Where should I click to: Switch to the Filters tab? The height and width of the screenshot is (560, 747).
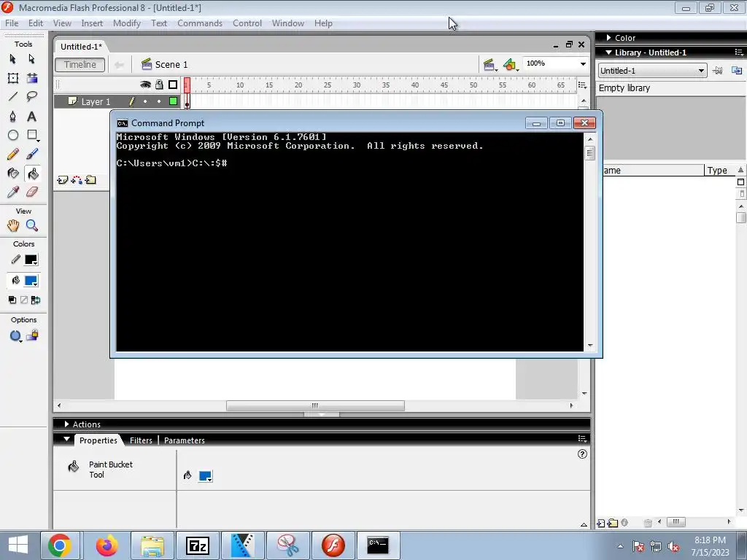coord(141,440)
